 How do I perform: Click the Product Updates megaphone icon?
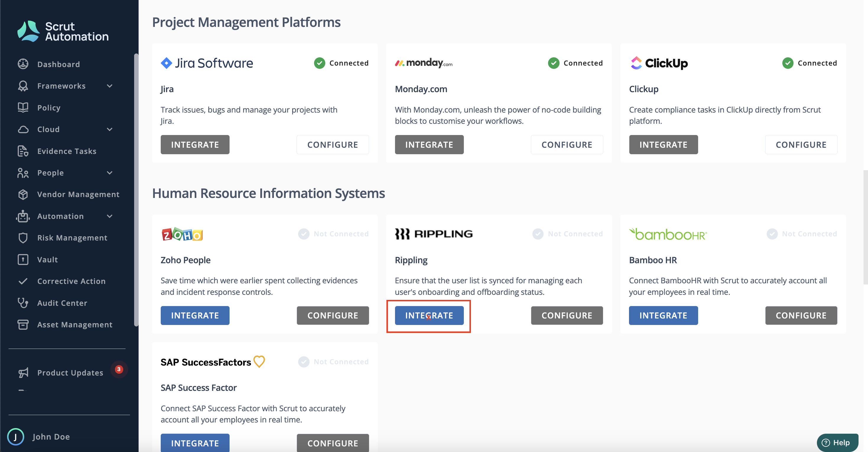click(23, 373)
